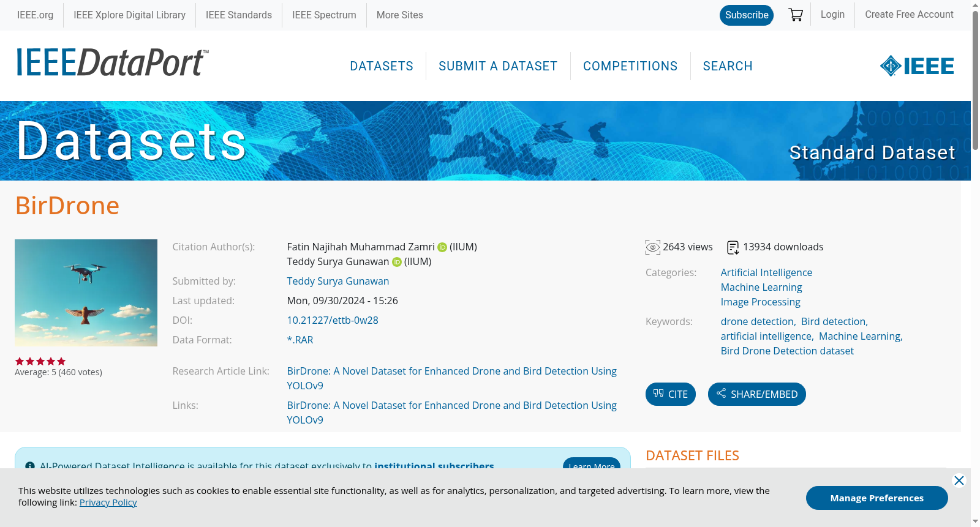Image resolution: width=980 pixels, height=527 pixels.
Task: Click the SHARE/EMBED button
Action: [757, 394]
